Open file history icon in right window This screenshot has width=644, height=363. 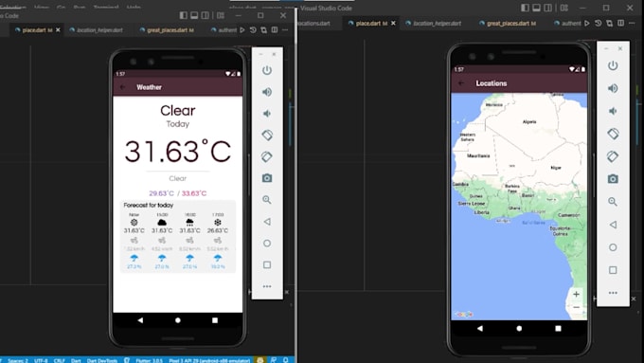[x=599, y=24]
